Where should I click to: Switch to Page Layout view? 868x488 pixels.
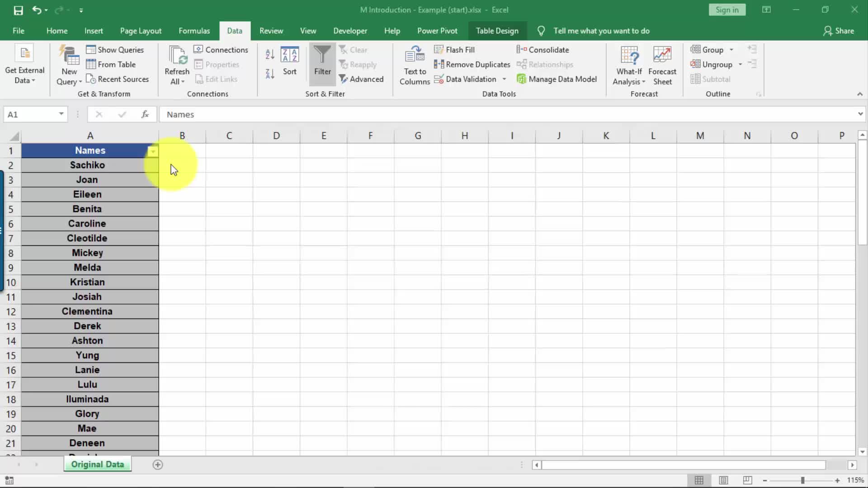[723, 480]
